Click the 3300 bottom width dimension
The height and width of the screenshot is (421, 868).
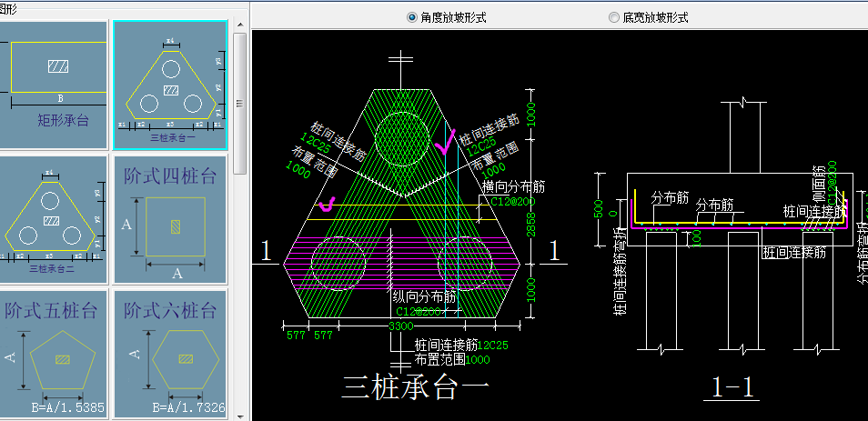click(x=401, y=326)
